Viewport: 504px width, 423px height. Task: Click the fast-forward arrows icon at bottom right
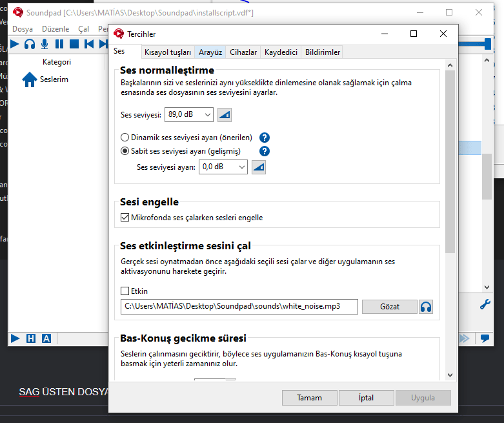pyautogui.click(x=465, y=338)
